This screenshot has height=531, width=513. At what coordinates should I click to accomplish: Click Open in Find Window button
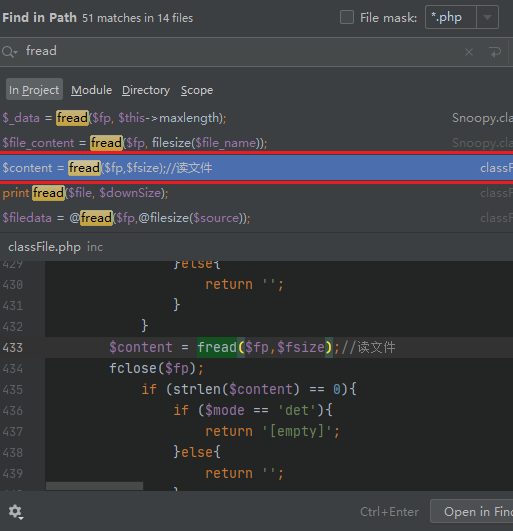coord(472,512)
